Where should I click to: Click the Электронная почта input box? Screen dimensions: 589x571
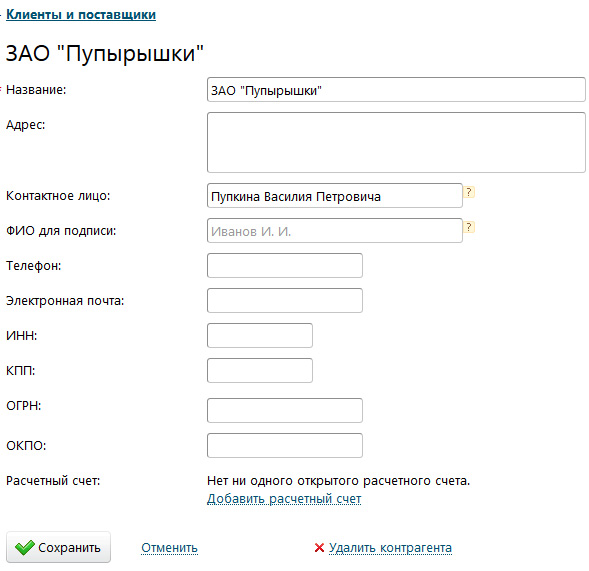coord(285,301)
